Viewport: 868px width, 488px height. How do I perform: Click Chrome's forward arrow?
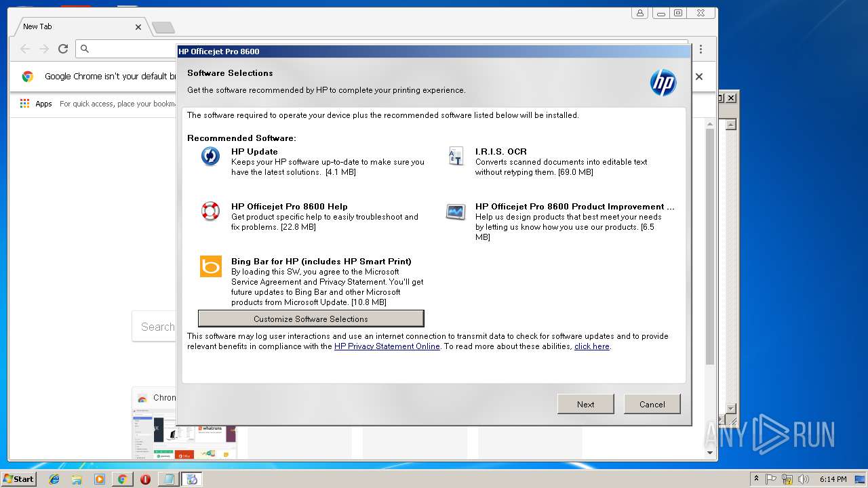[44, 49]
